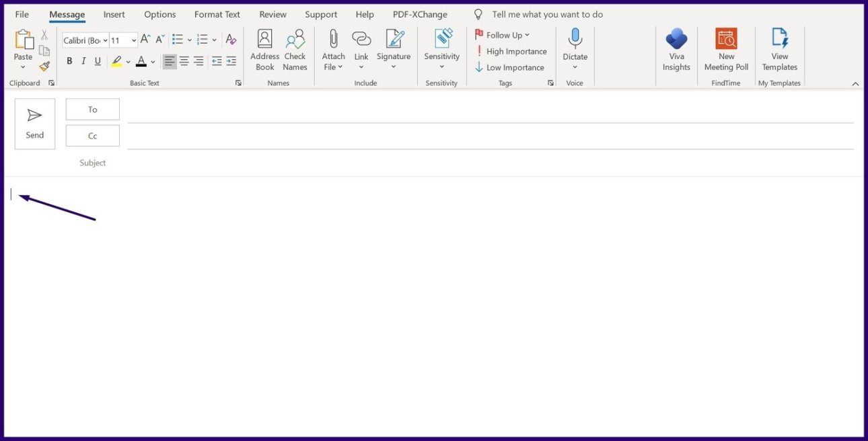868x441 pixels.
Task: Click the To recipients button
Action: (x=93, y=110)
